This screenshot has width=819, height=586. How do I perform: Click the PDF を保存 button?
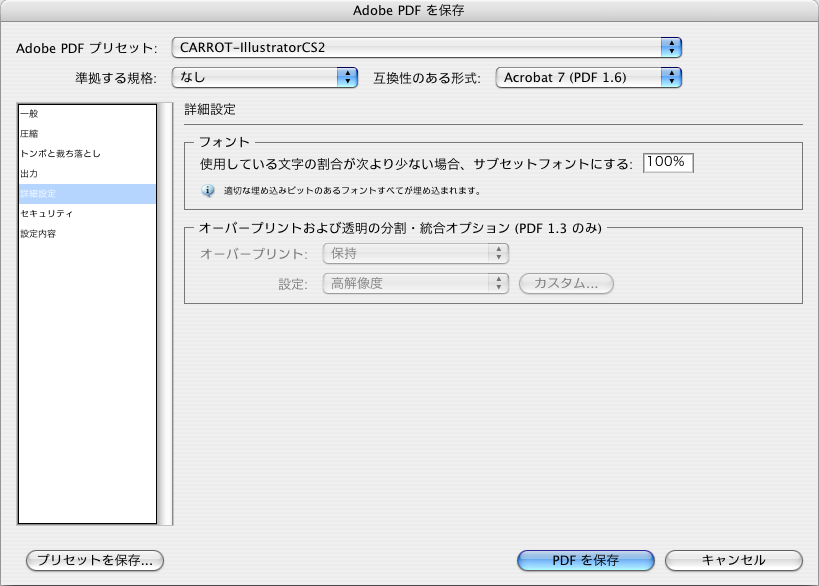585,561
